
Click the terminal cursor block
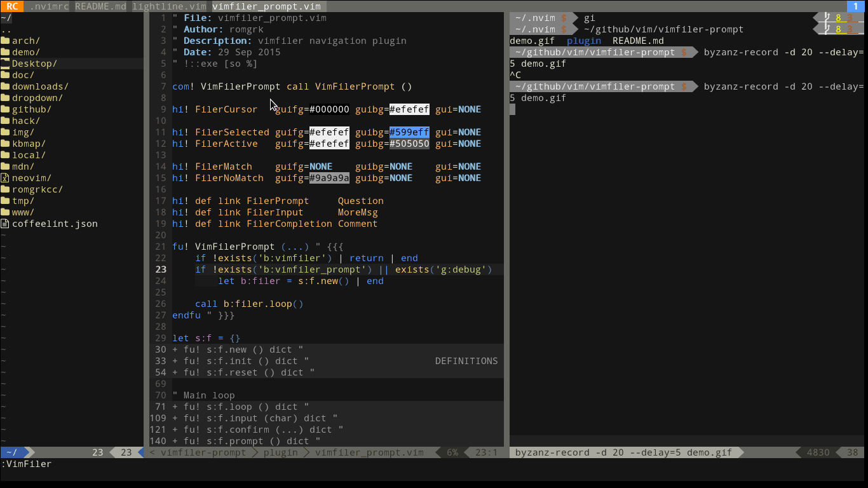pyautogui.click(x=512, y=109)
